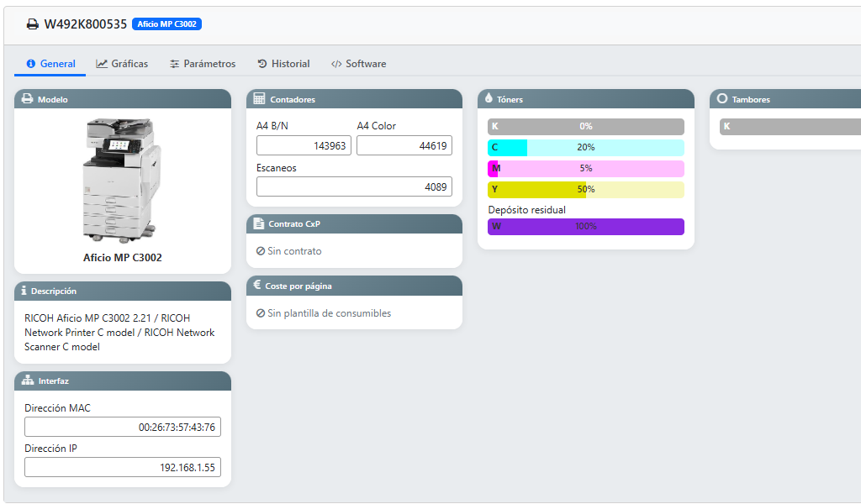
Task: Click the Escaneos counter field
Action: click(354, 187)
